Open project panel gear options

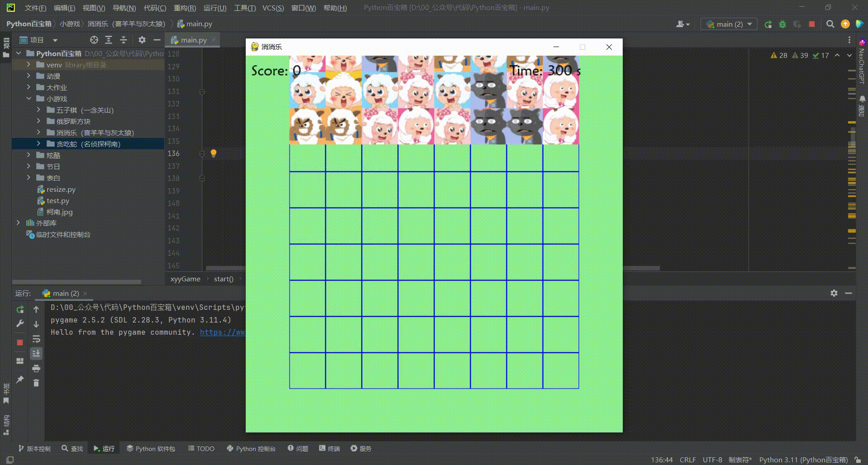click(142, 40)
